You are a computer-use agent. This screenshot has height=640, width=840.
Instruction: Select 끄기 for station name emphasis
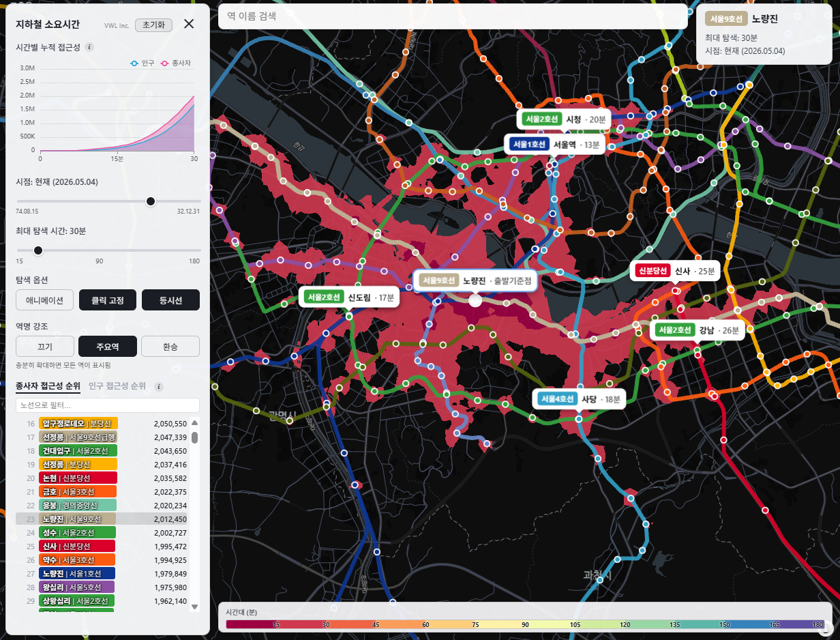pyautogui.click(x=44, y=347)
